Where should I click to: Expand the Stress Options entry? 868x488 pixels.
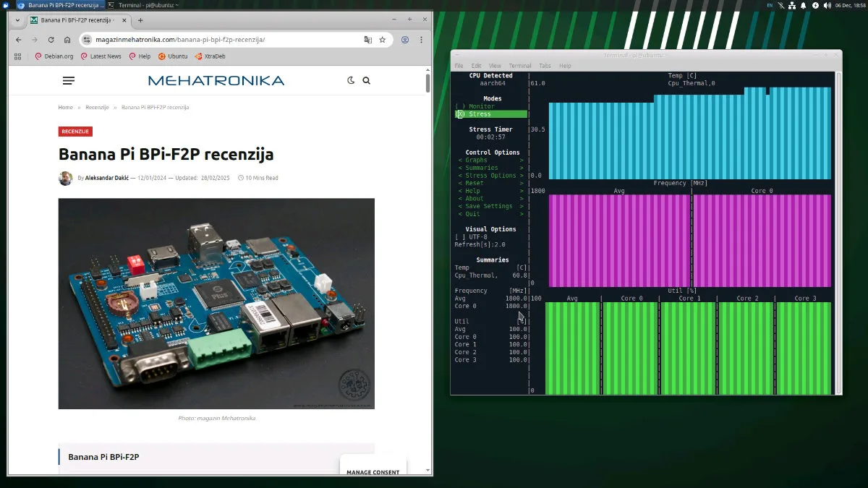[490, 176]
